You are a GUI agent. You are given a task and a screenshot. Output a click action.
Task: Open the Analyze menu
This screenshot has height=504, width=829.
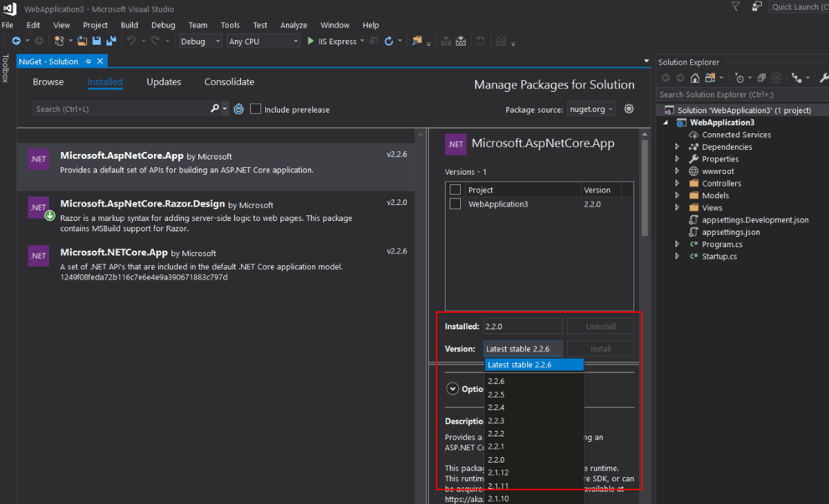[294, 25]
